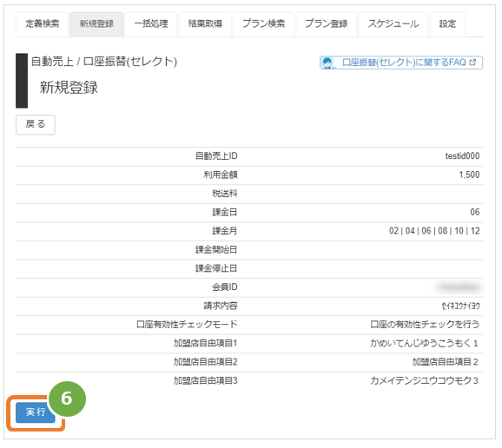Image resolution: width=502 pixels, height=448 pixels.
Task: Click the 利用金額 label
Action: pos(221,175)
